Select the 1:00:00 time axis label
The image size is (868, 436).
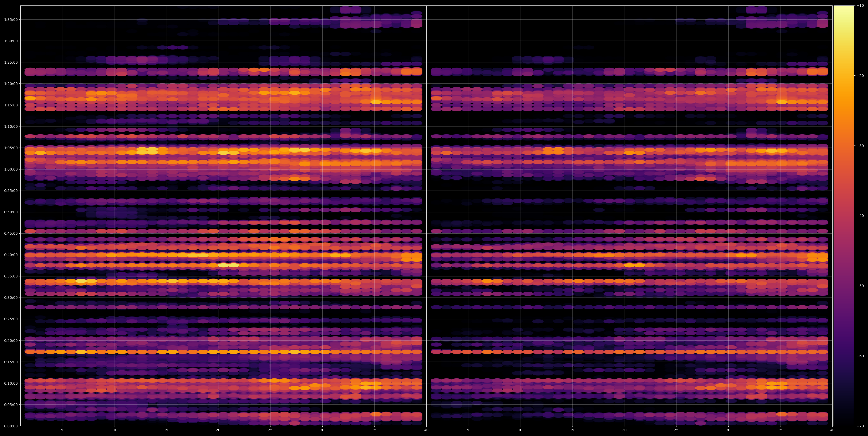click(x=11, y=169)
